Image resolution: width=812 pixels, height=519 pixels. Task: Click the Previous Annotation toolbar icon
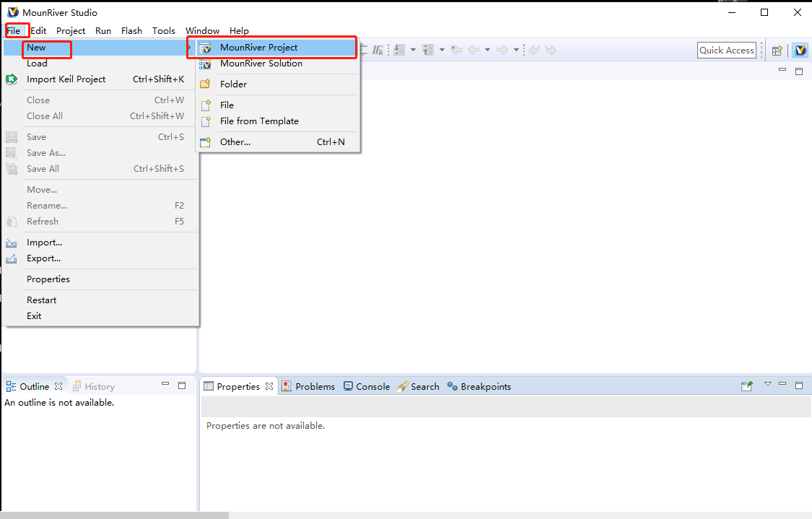428,50
